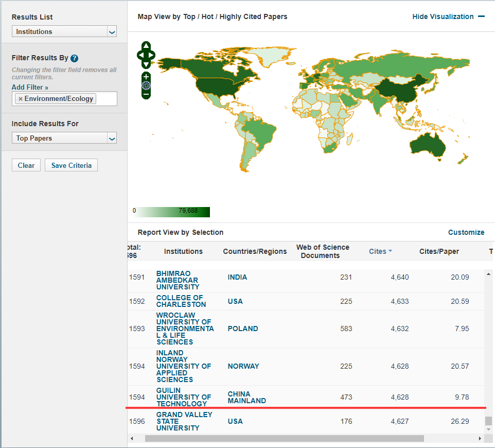Open Customize report options
The image size is (495, 448).
click(x=466, y=232)
